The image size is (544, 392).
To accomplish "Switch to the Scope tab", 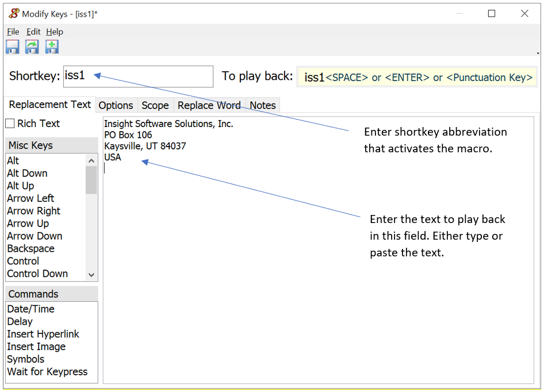I will [155, 105].
